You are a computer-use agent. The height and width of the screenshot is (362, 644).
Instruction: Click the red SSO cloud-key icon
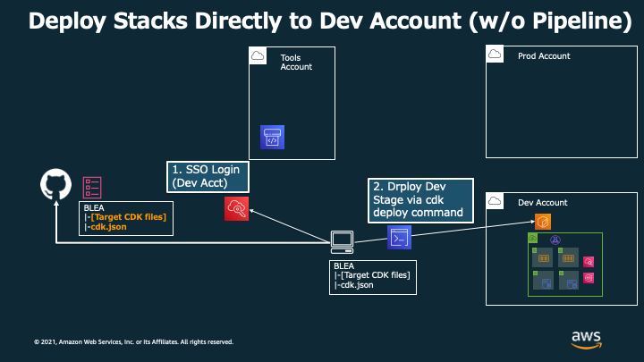[236, 208]
